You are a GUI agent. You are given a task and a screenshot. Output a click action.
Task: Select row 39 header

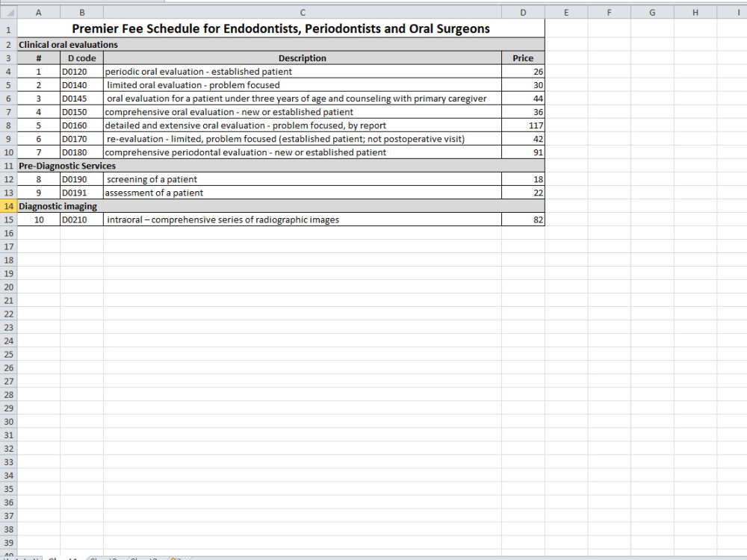pyautogui.click(x=8, y=543)
